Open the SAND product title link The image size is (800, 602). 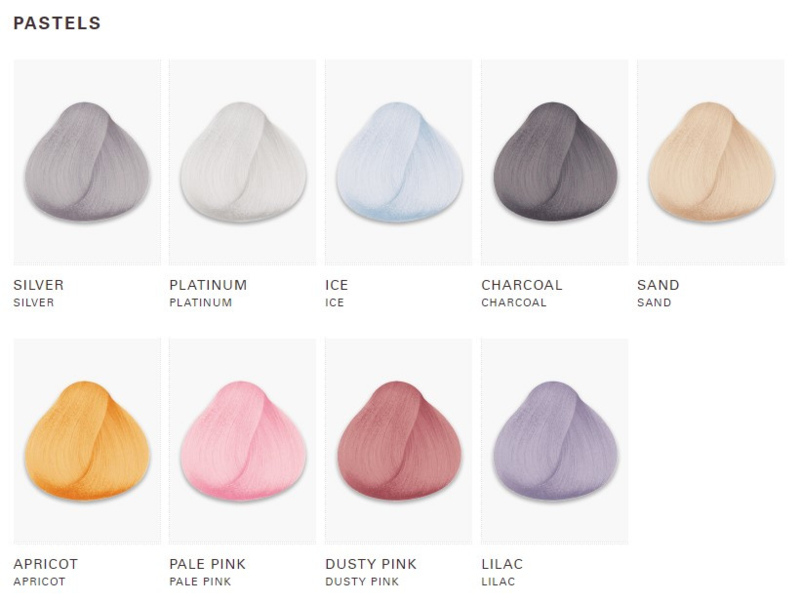(658, 285)
